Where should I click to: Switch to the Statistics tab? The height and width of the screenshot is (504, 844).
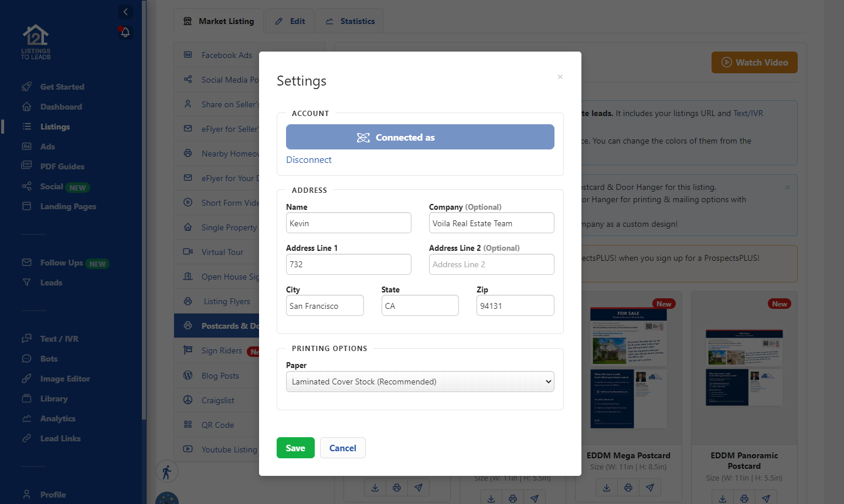pos(349,21)
